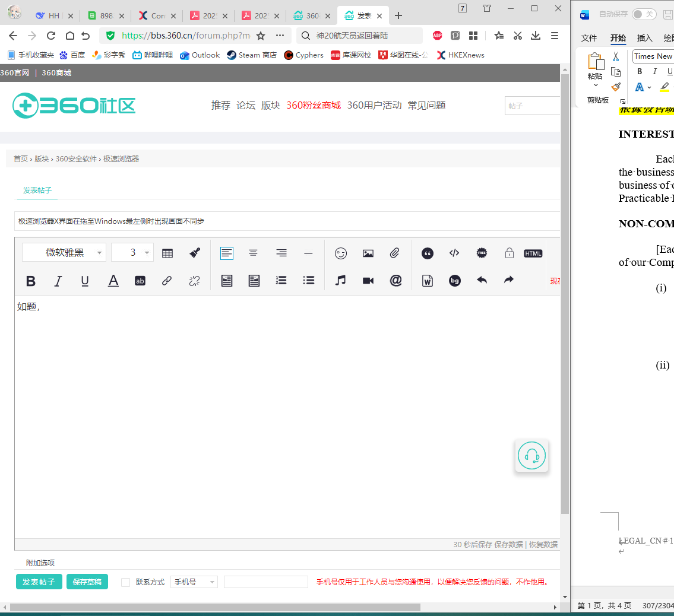Image resolution: width=674 pixels, height=616 pixels.
Task: Toggle the Word 自动保存 switch
Action: pos(644,14)
